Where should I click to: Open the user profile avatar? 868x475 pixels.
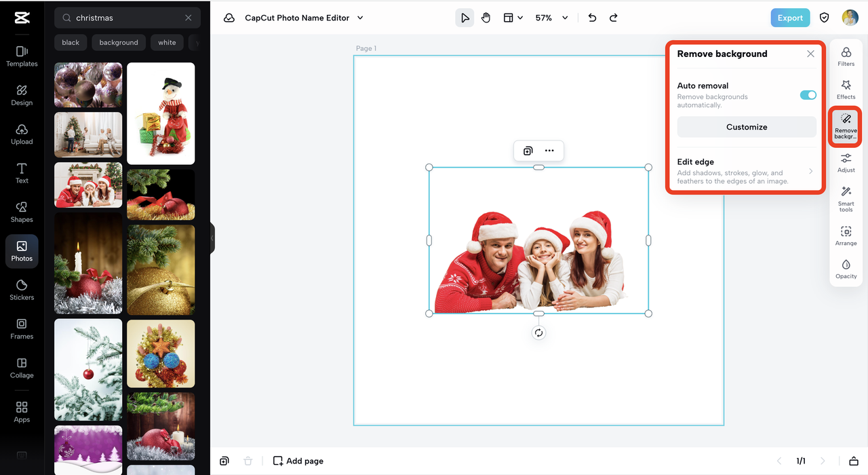pyautogui.click(x=850, y=18)
